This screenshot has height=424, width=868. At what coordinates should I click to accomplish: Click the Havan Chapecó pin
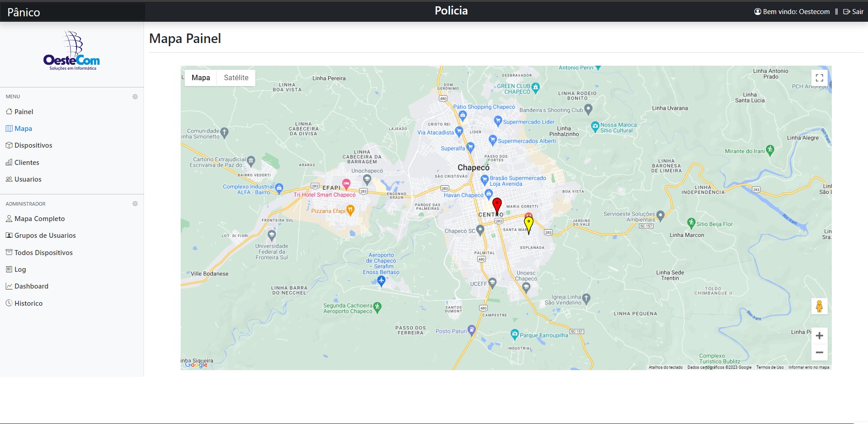pyautogui.click(x=489, y=194)
